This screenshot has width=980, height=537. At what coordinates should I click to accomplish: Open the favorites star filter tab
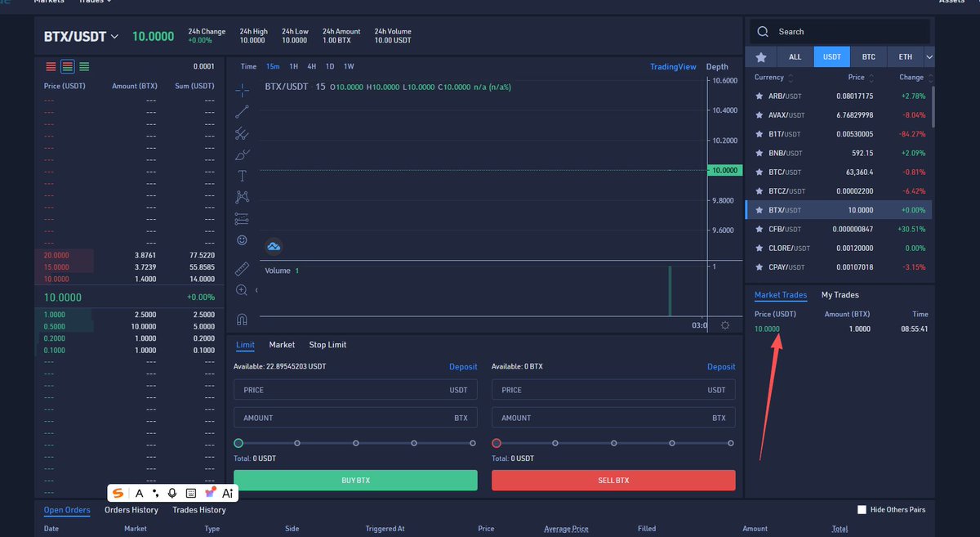pos(761,57)
